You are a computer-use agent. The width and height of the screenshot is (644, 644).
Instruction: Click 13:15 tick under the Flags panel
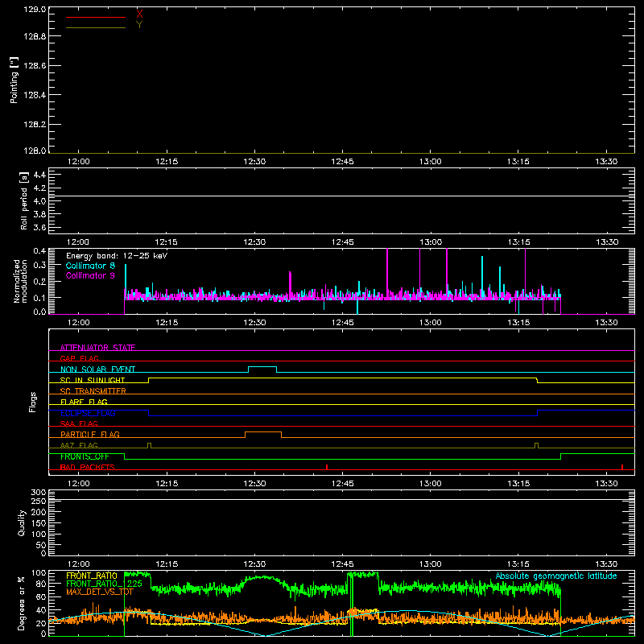tap(518, 484)
